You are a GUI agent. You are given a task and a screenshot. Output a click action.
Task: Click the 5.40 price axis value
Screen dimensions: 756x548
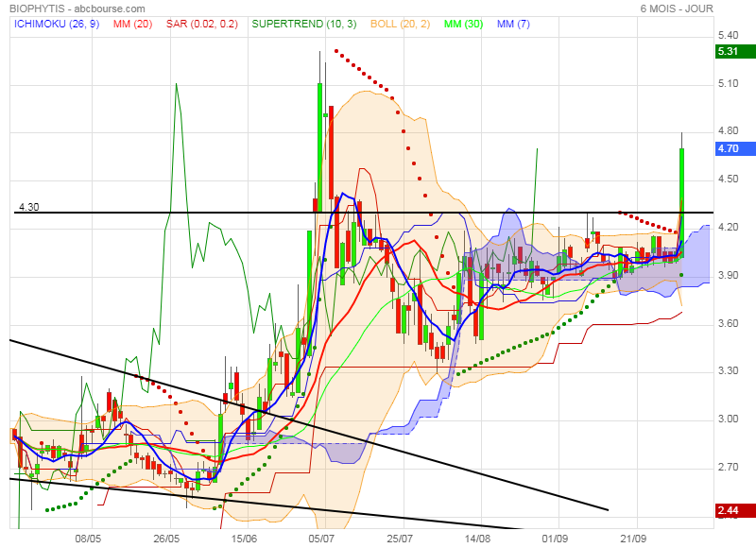coord(728,35)
